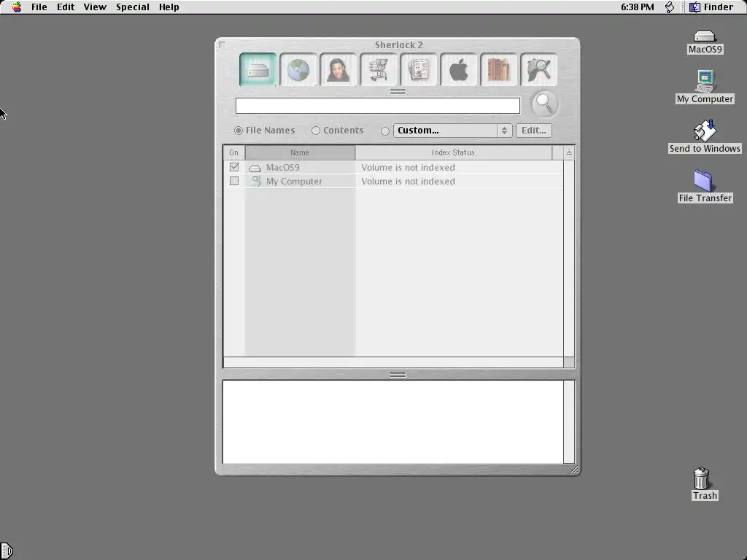This screenshot has width=747, height=560.
Task: Open the Internet globe channel
Action: click(298, 69)
